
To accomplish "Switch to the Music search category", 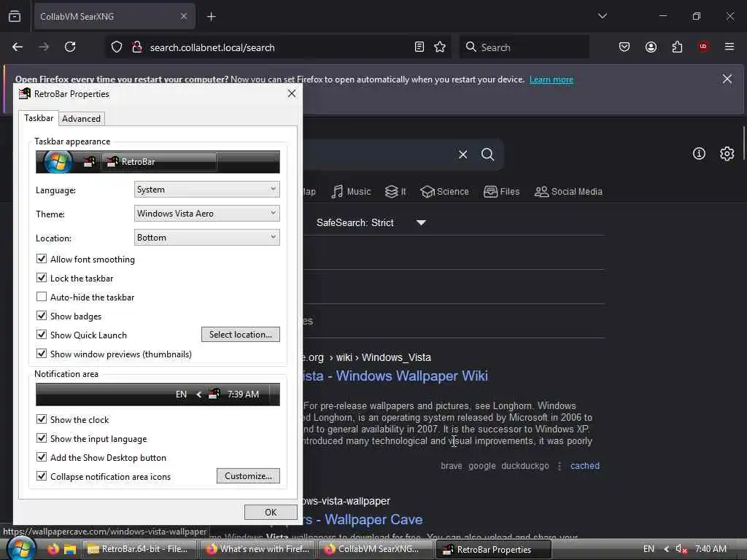I will pos(351,192).
